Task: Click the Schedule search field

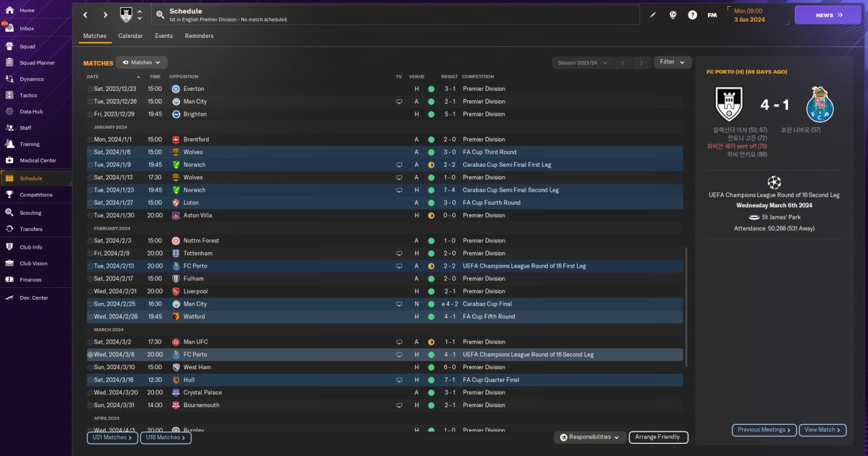Action: coord(395,15)
